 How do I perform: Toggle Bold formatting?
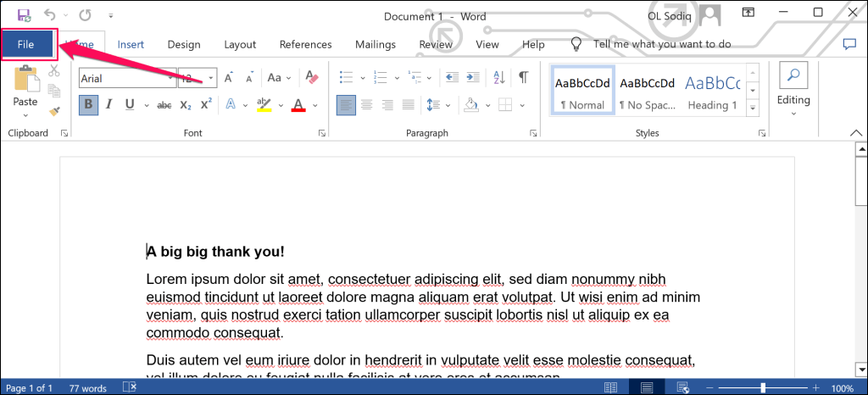88,104
